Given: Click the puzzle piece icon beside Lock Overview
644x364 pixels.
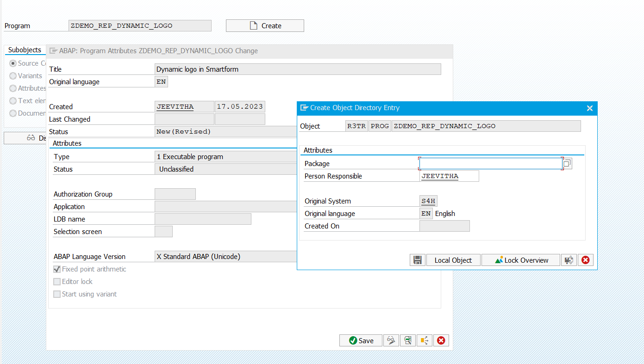Looking at the screenshot, I should [x=569, y=260].
